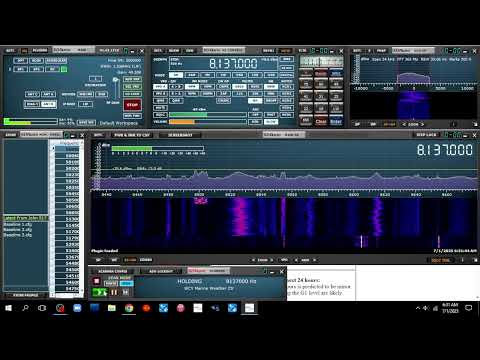Image resolution: width=480 pixels, height=360 pixels.
Task: Toggle the VFO A button
Action: pos(160,87)
